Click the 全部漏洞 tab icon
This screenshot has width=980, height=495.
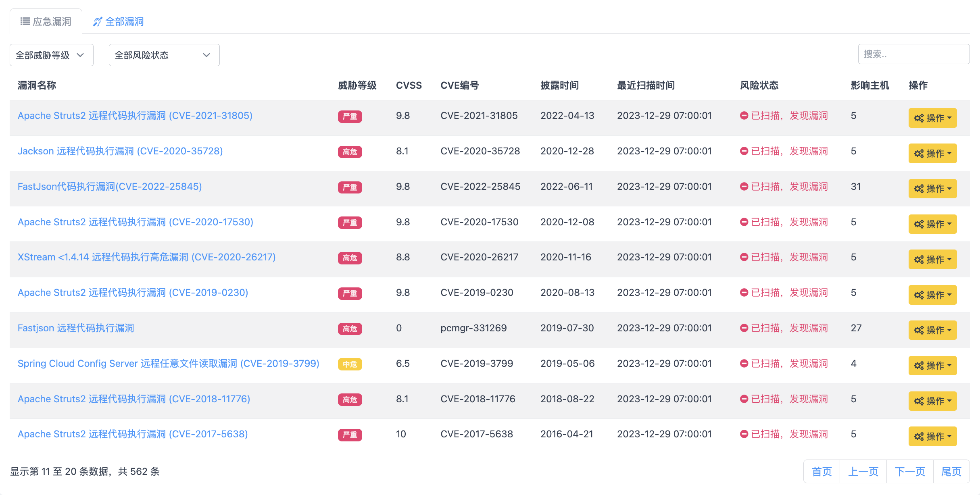(97, 22)
